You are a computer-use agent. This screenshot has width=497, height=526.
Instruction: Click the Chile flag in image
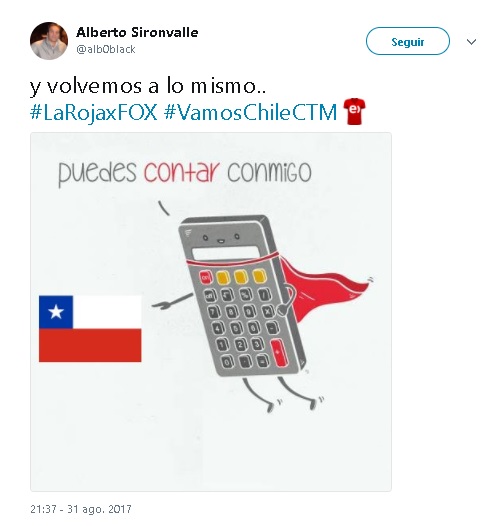(90, 329)
